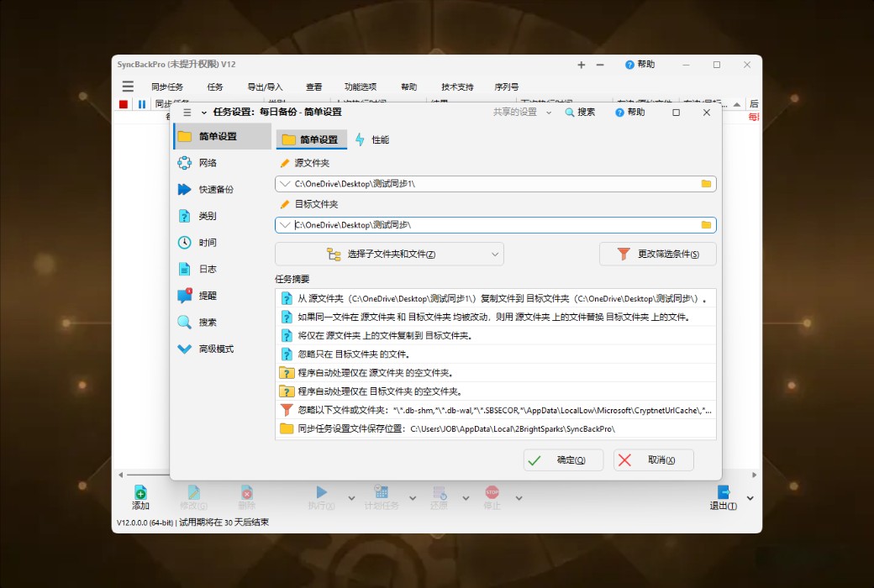Open the 日志 (Log) settings icon

tap(185, 269)
